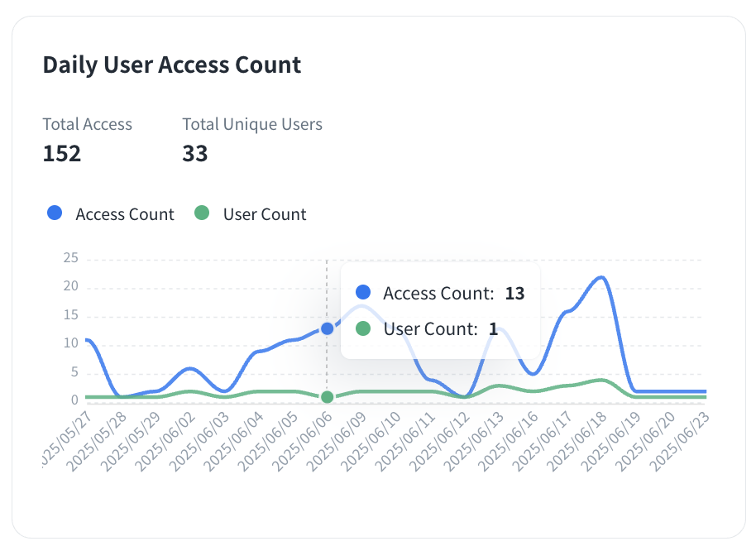Click the tooltip Access Count value 13
This screenshot has height=546, width=756.
click(514, 293)
